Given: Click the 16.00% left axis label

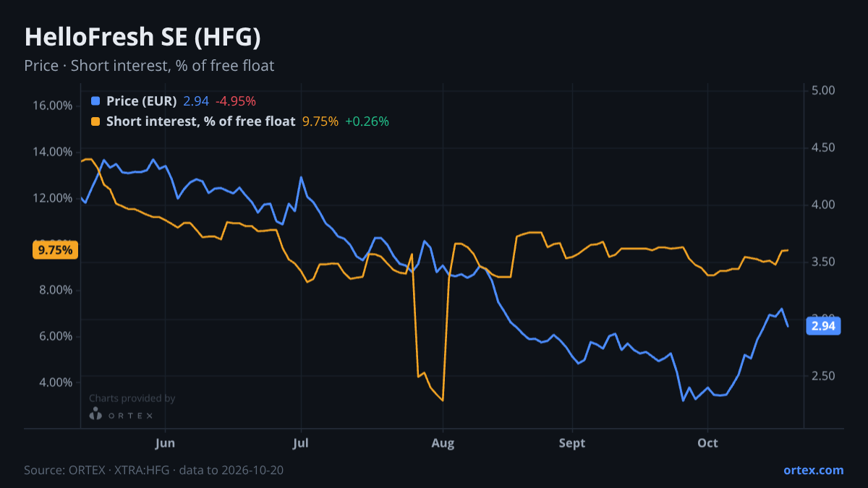Looking at the screenshot, I should (54, 106).
